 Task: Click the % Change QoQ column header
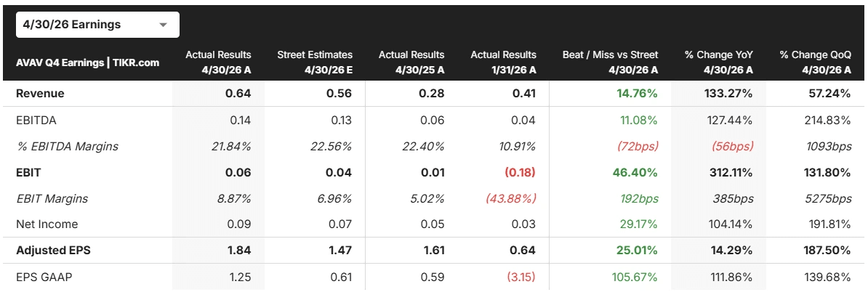coord(815,62)
